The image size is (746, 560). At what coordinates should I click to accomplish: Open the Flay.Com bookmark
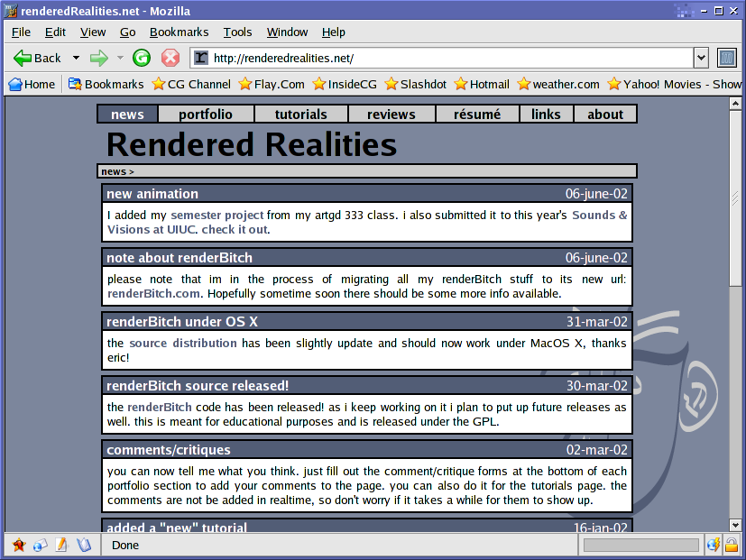(272, 84)
